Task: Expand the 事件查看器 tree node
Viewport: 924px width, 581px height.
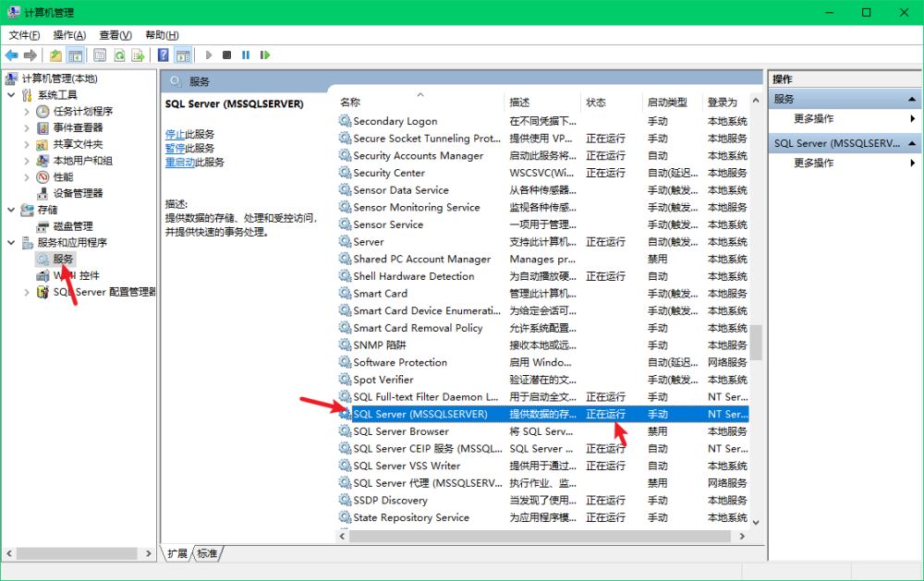Action: click(x=27, y=127)
